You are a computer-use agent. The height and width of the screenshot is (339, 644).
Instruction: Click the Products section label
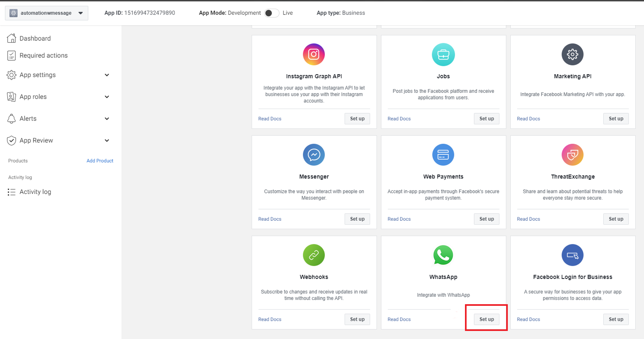18,160
